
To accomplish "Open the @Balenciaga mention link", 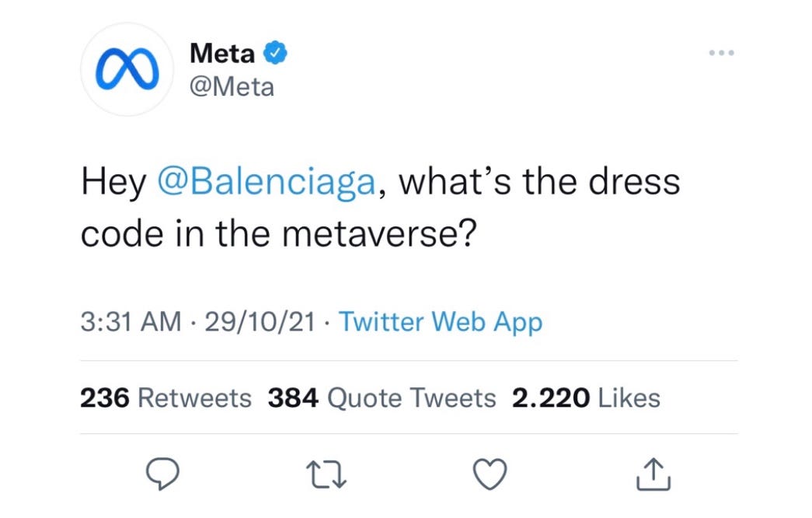I will tap(267, 183).
